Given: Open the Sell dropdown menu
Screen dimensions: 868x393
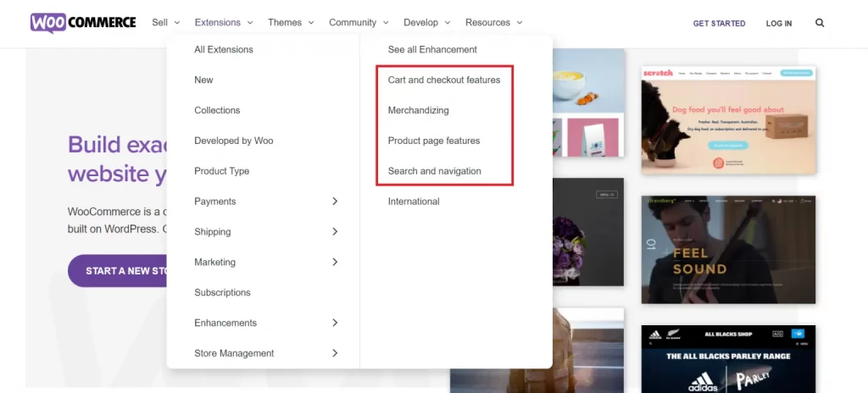Looking at the screenshot, I should pyautogui.click(x=165, y=23).
